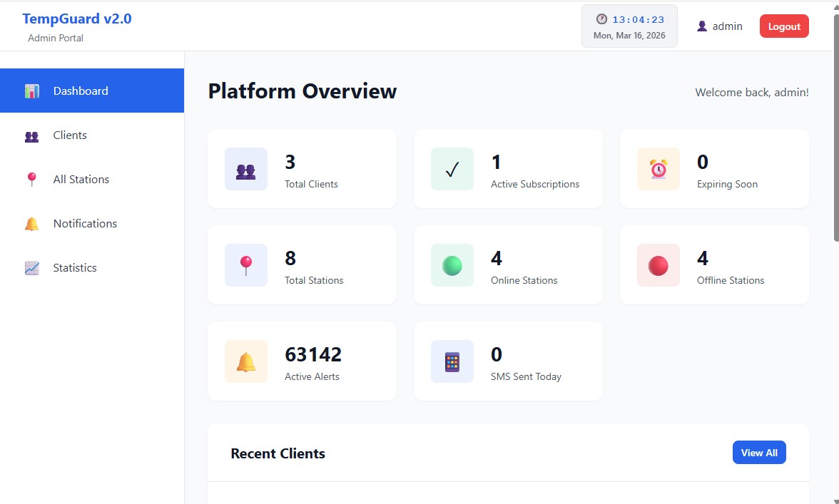Click the 63142 Active Alerts value

[313, 354]
